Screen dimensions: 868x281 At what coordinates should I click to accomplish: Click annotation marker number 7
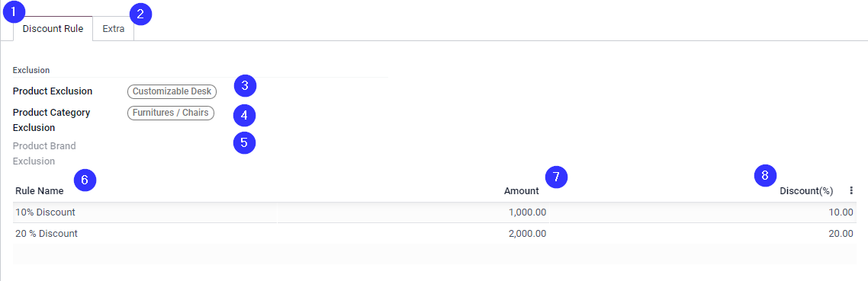[x=556, y=177]
